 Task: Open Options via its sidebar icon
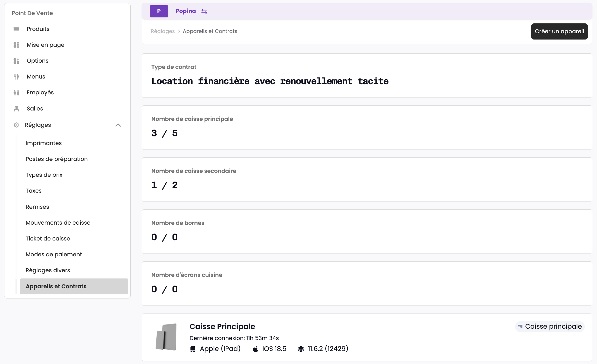(16, 61)
